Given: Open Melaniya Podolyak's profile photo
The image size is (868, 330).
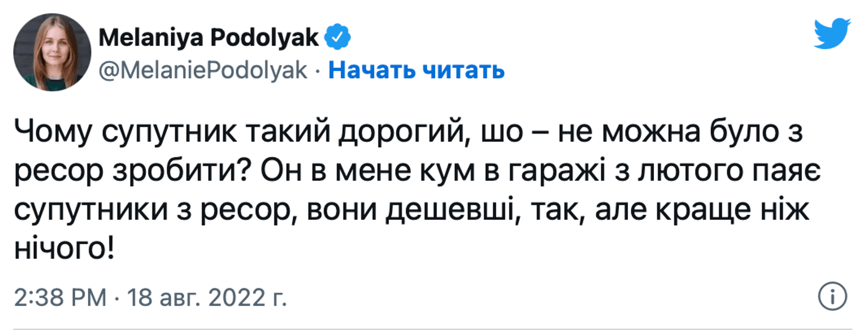Looking at the screenshot, I should [52, 52].
